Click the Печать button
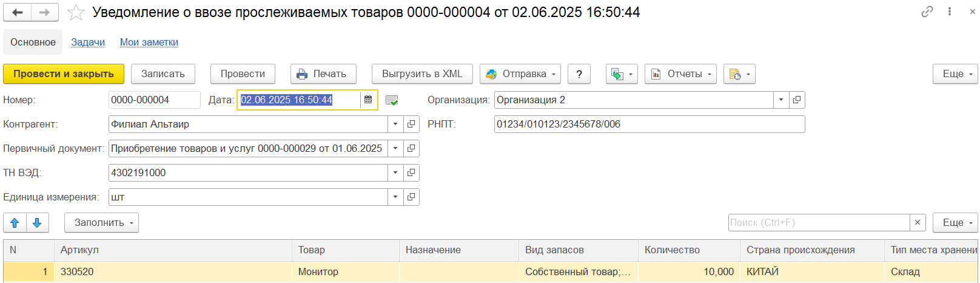Viewport: 980px width, 283px height. click(x=323, y=74)
